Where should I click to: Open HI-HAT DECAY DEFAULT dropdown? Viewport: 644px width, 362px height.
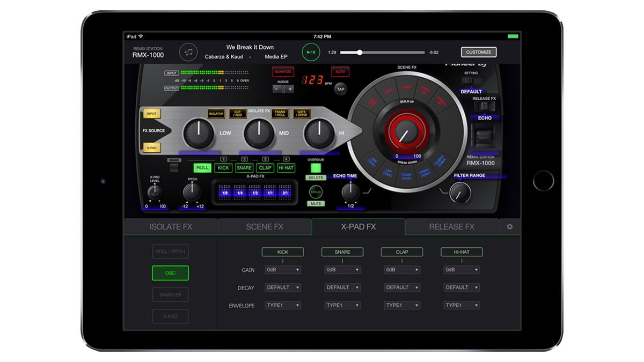[462, 287]
